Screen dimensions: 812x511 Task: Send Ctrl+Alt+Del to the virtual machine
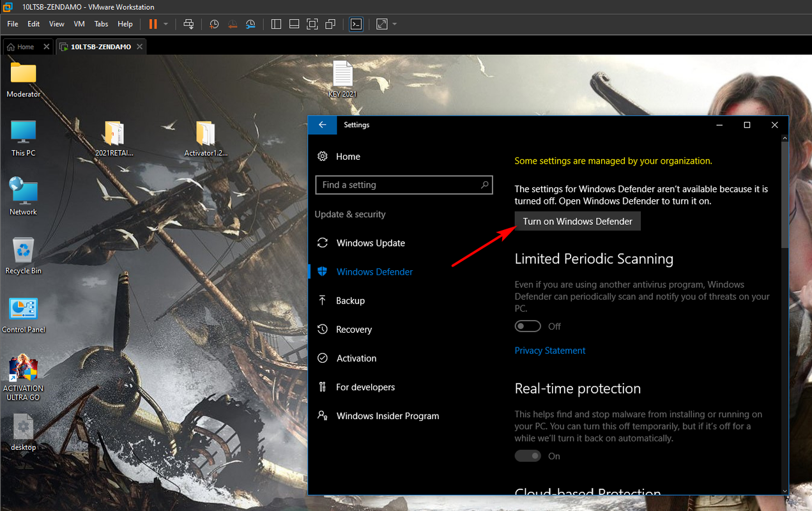click(189, 24)
